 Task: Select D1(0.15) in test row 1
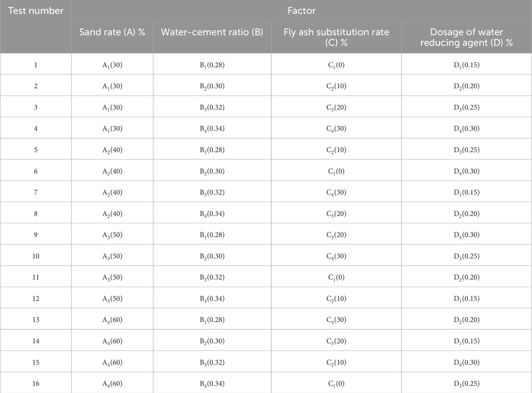[x=466, y=65]
